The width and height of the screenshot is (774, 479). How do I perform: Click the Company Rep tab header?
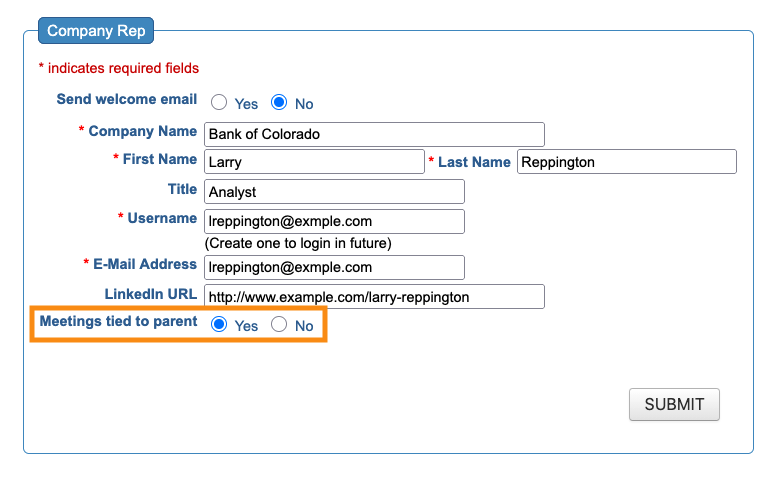tap(96, 31)
